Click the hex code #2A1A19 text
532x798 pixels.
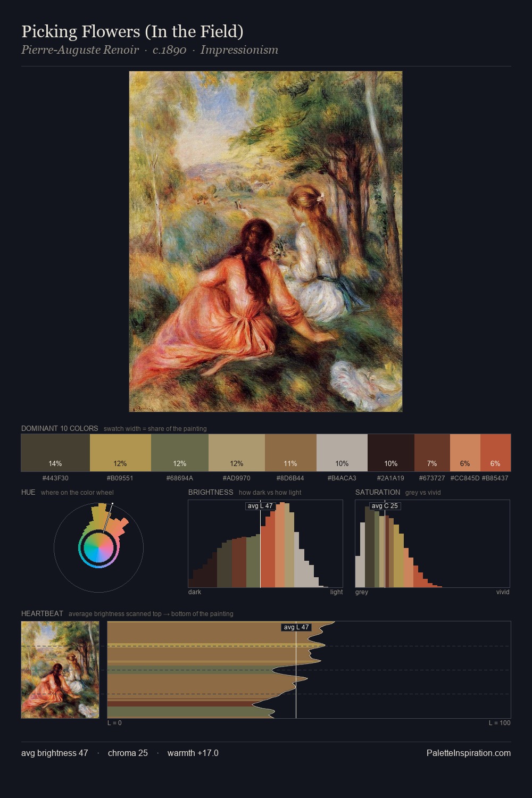[391, 478]
